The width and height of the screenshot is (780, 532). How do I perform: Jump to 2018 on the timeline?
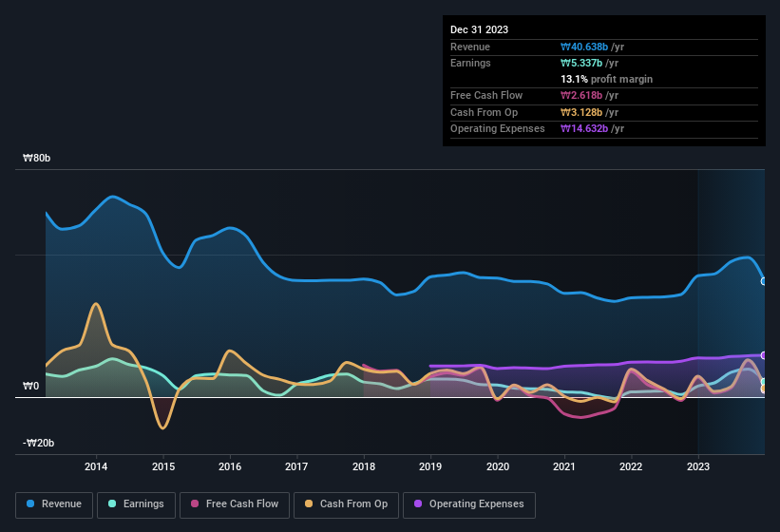click(364, 466)
